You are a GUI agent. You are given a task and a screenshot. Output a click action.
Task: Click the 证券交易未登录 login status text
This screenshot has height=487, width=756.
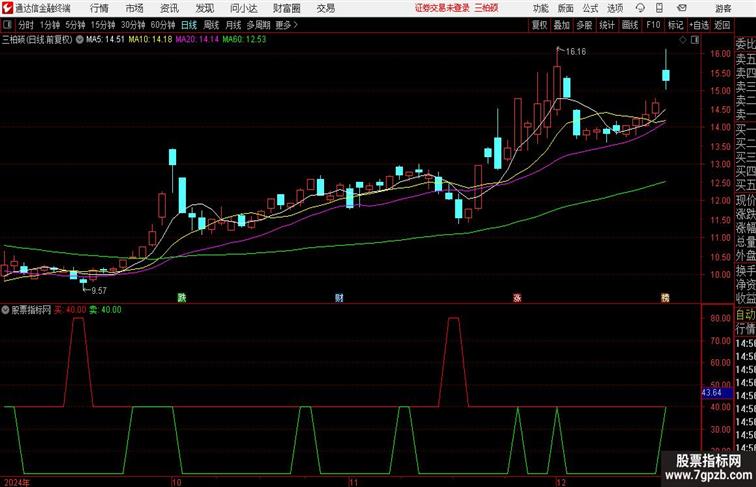(x=442, y=8)
